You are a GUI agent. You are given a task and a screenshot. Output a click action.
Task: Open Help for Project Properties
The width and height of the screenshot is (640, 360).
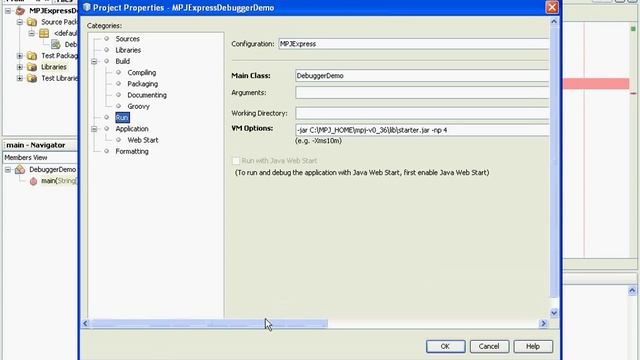click(533, 346)
